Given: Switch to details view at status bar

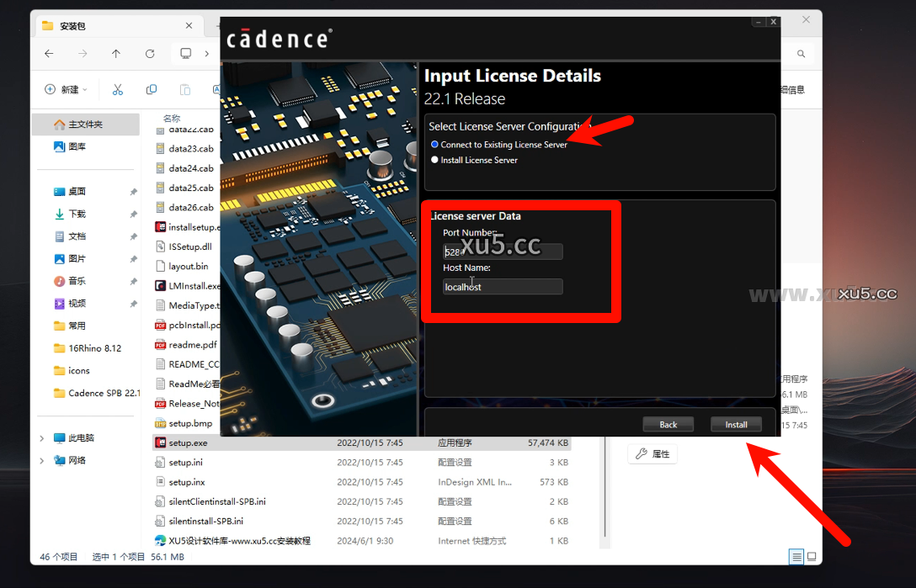Looking at the screenshot, I should tap(795, 556).
